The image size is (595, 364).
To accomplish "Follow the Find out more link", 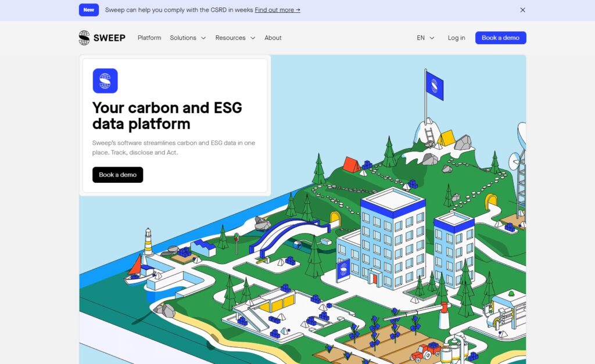I will click(277, 10).
